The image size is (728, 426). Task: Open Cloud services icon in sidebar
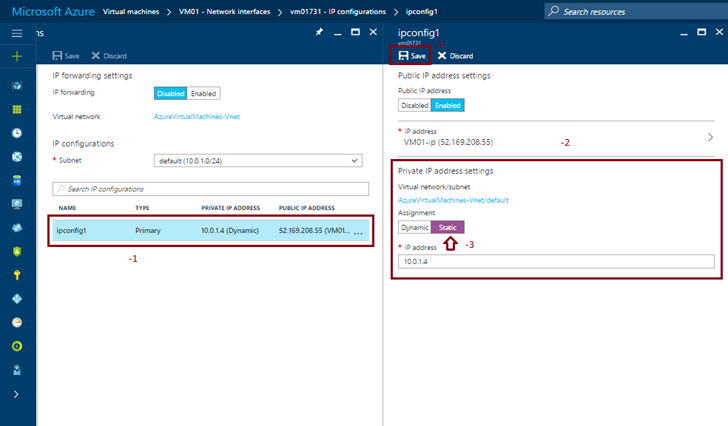click(x=17, y=228)
